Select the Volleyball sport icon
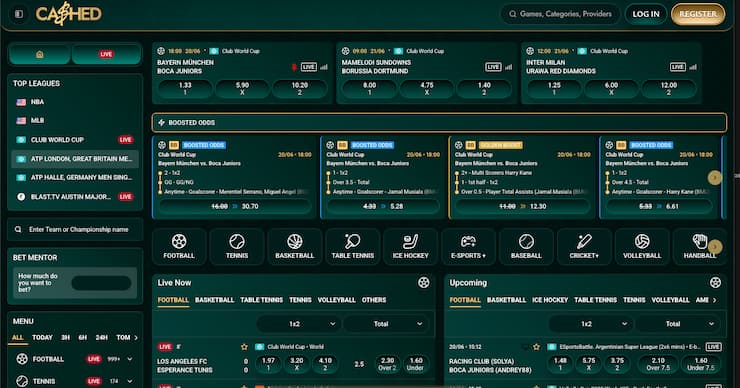 [642, 246]
